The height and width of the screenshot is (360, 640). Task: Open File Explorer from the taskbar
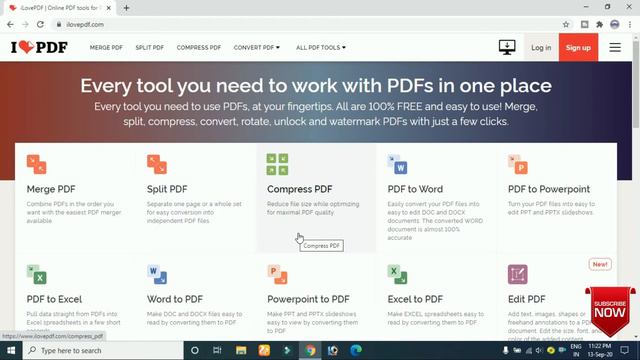(x=241, y=351)
